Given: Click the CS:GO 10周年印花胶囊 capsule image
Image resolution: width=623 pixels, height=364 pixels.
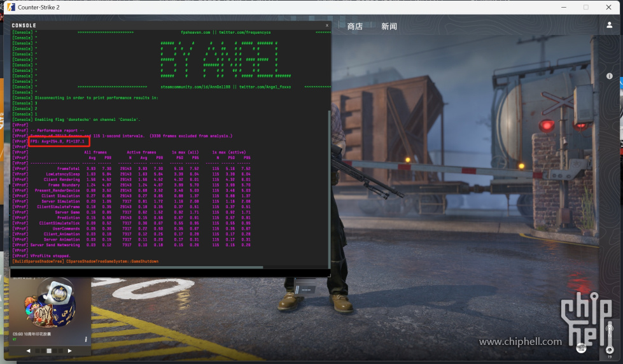Looking at the screenshot, I should coord(50,303).
